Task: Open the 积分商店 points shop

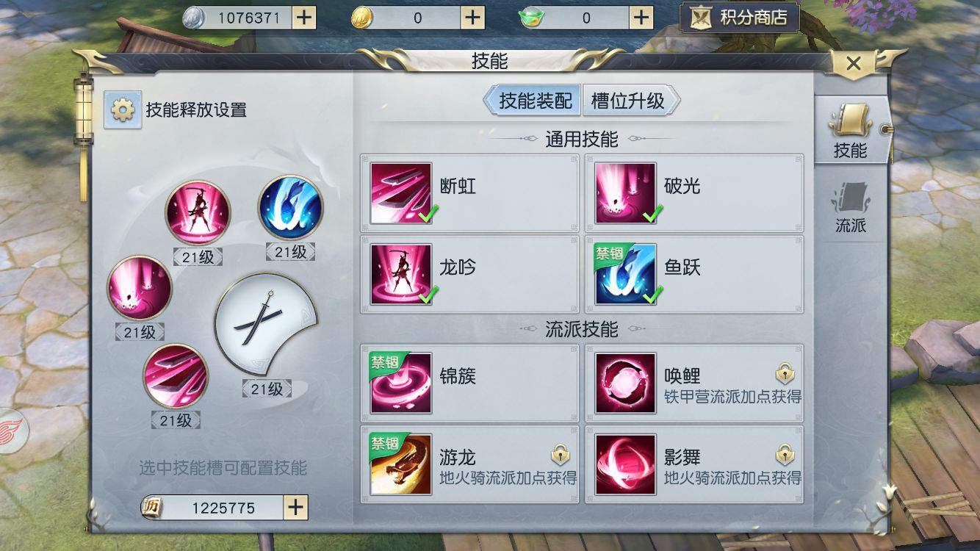Action: 739,18
